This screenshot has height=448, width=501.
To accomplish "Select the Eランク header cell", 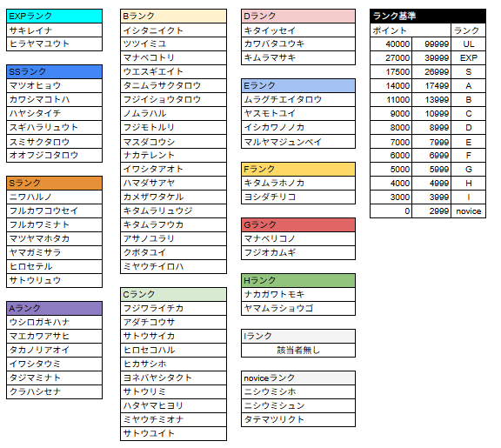I will click(x=298, y=85).
